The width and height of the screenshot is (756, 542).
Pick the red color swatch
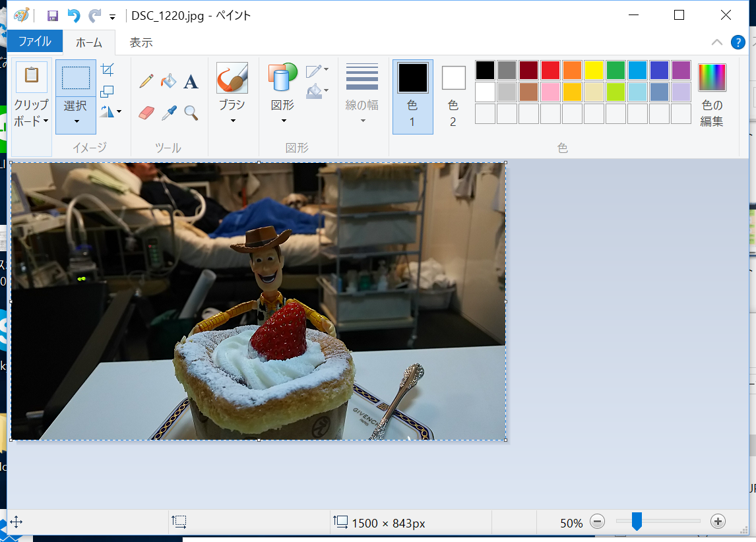click(550, 71)
